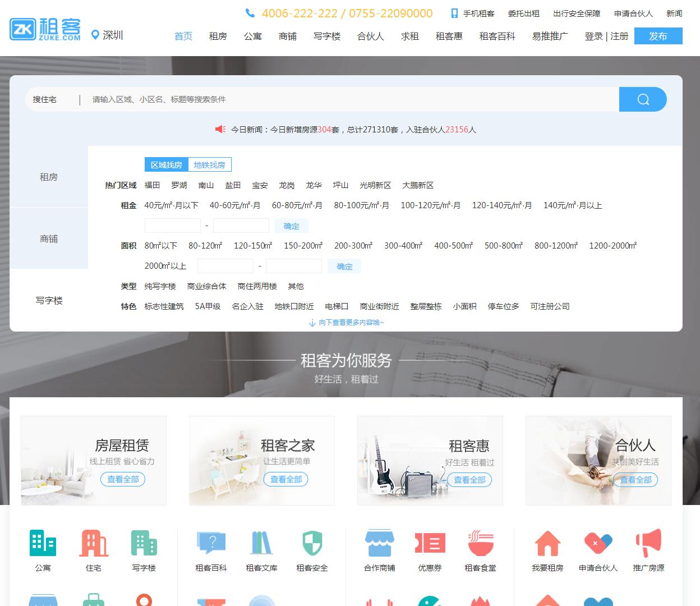The height and width of the screenshot is (606, 700).
Task: Open 公寓 in the main navigation
Action: tap(253, 36)
